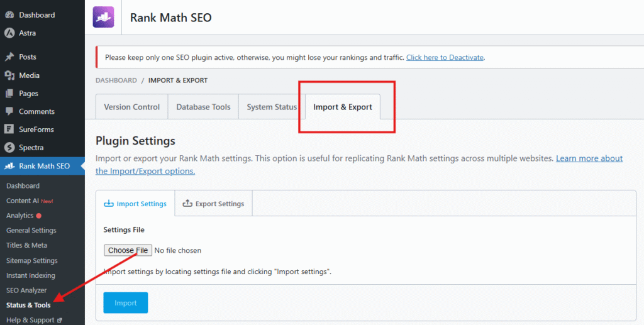Open Instant Indexing submenu item
This screenshot has height=325, width=644.
pos(31,275)
